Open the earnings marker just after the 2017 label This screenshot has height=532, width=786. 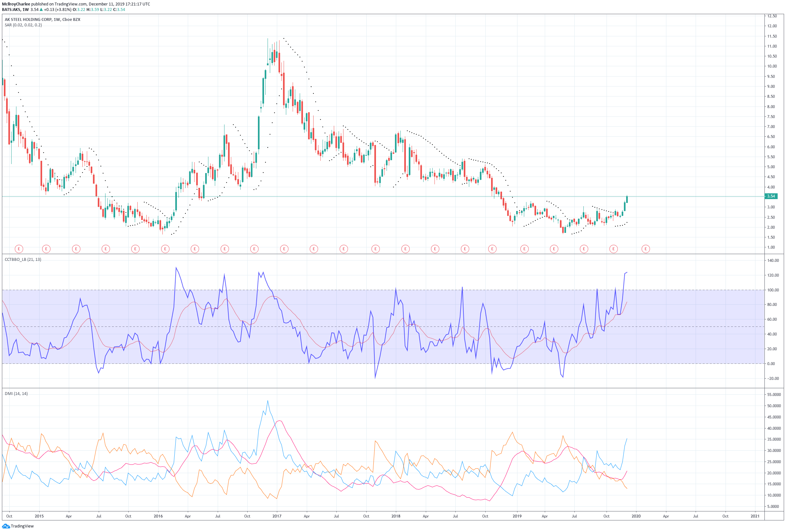click(284, 249)
